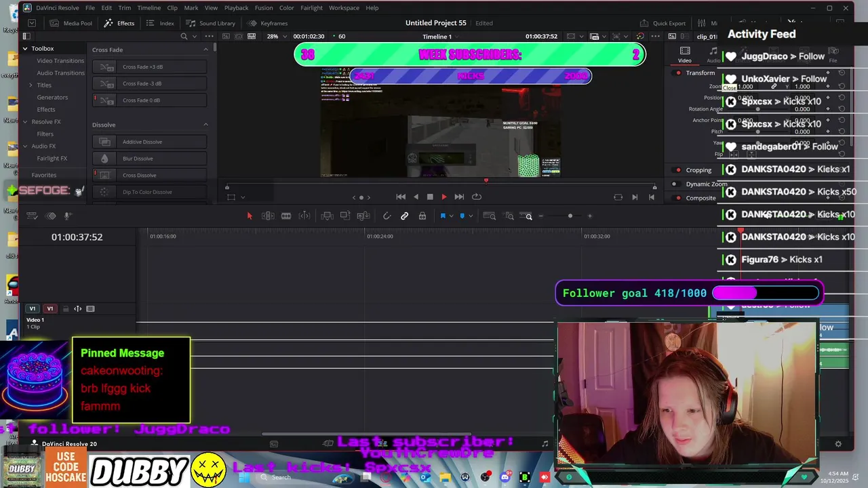Click the effects search magnifier icon
Image resolution: width=868 pixels, height=488 pixels.
(184, 37)
